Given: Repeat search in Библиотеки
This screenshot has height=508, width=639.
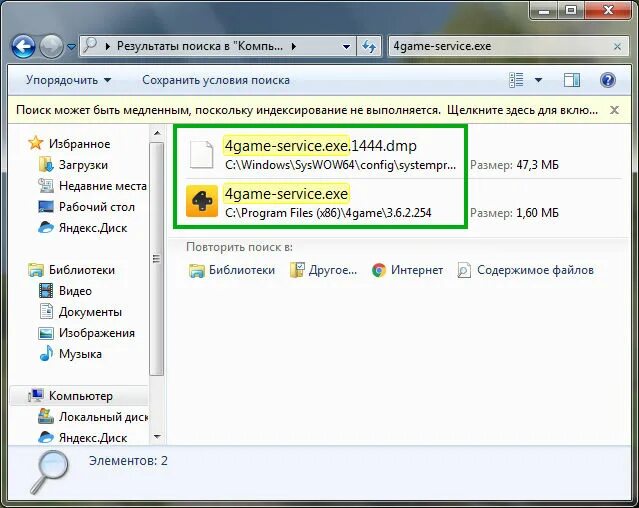Looking at the screenshot, I should (x=232, y=270).
